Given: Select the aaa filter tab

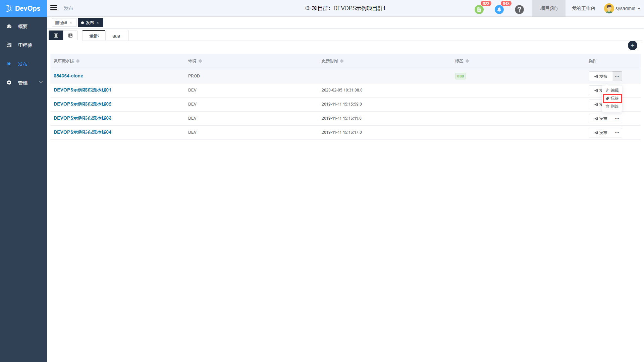Looking at the screenshot, I should 116,36.
